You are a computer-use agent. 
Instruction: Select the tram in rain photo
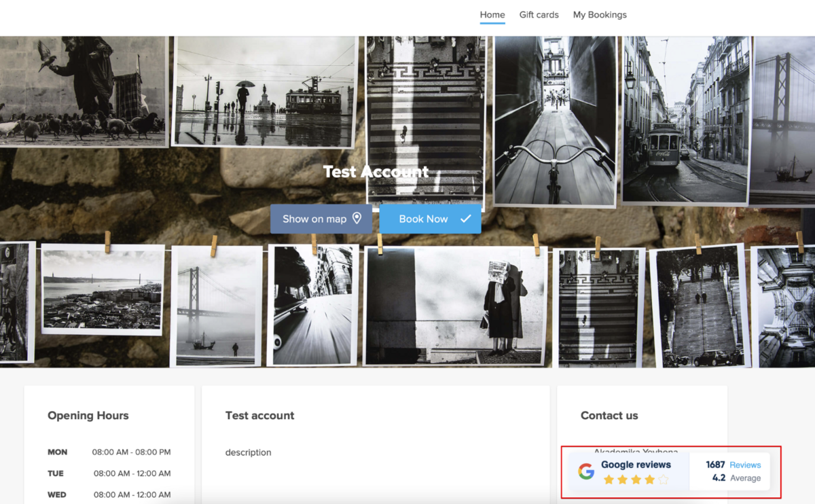265,91
